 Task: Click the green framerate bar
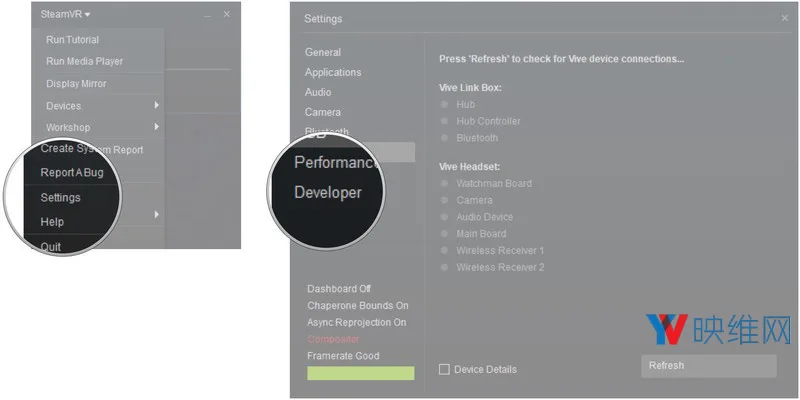tap(361, 373)
